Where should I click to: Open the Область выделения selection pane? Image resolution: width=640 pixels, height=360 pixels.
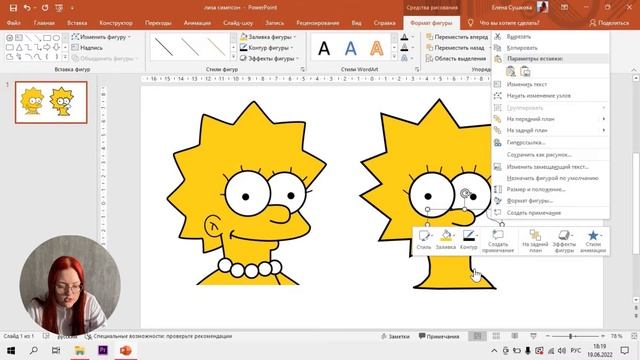(456, 58)
